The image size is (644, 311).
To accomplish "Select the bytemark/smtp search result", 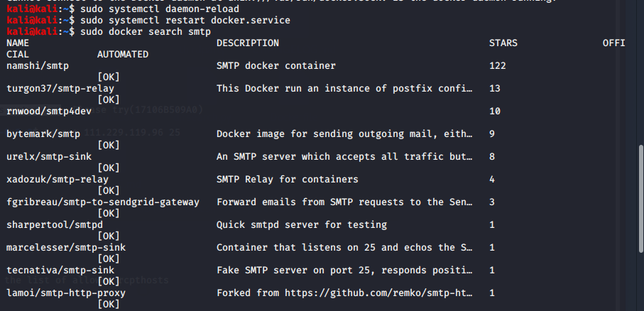I will click(x=43, y=134).
